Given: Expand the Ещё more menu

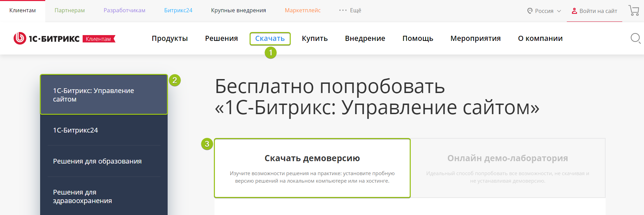Looking at the screenshot, I should (x=350, y=10).
